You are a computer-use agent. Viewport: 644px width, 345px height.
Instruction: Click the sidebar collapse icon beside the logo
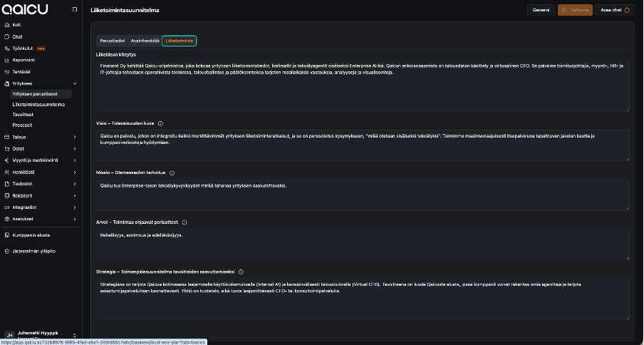pos(76,10)
